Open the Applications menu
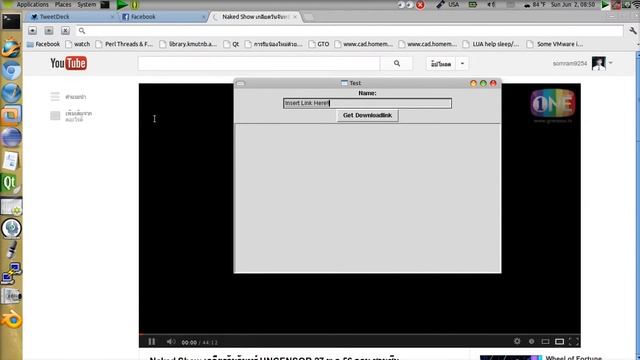Image resolution: width=640 pixels, height=360 pixels. pyautogui.click(x=32, y=4)
